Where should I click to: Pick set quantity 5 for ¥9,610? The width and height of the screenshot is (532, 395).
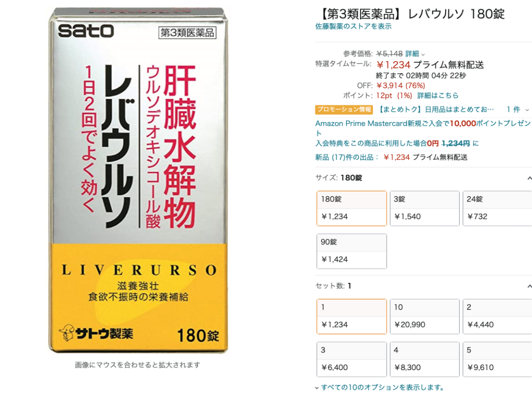[497, 359]
